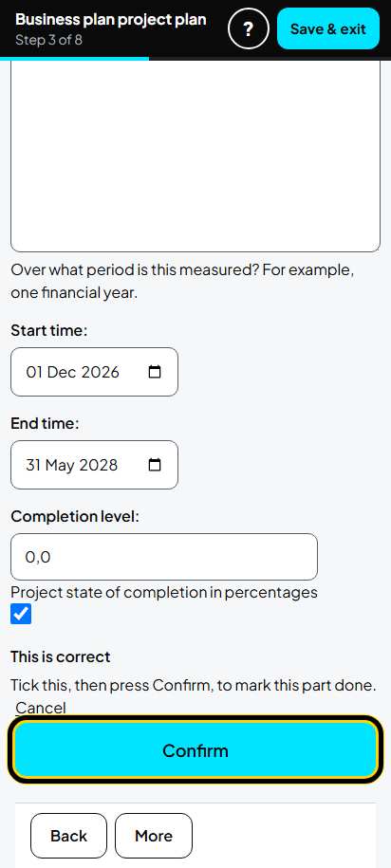
Task: Select the day 31 in End time
Action: tap(33, 465)
